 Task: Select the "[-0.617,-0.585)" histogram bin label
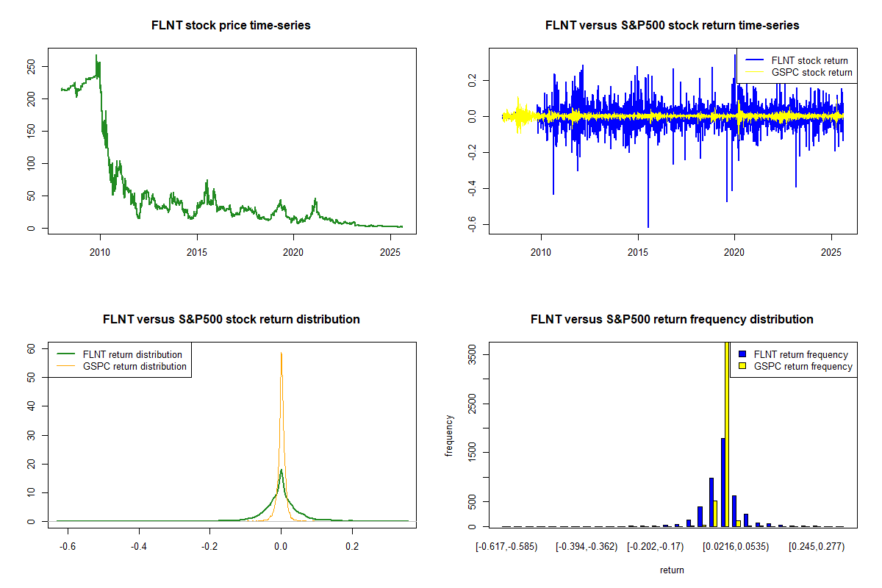pos(507,547)
